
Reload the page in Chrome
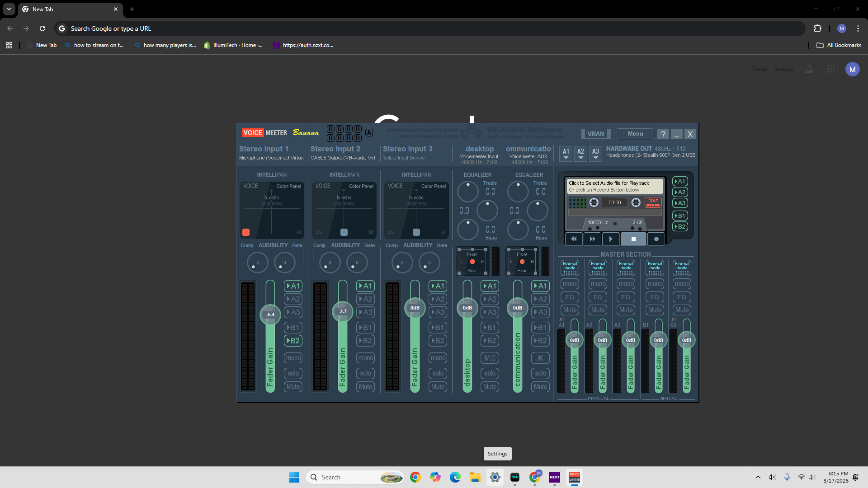coord(42,28)
